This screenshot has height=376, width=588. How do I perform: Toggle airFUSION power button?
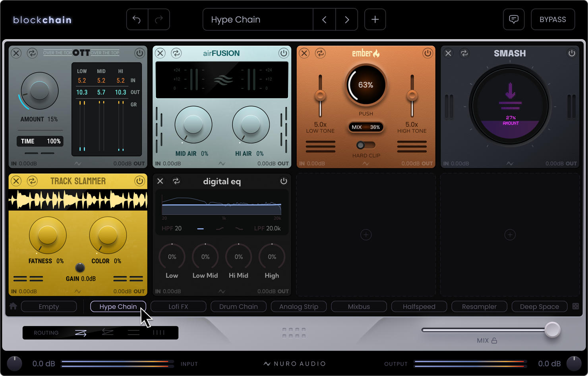tap(284, 53)
